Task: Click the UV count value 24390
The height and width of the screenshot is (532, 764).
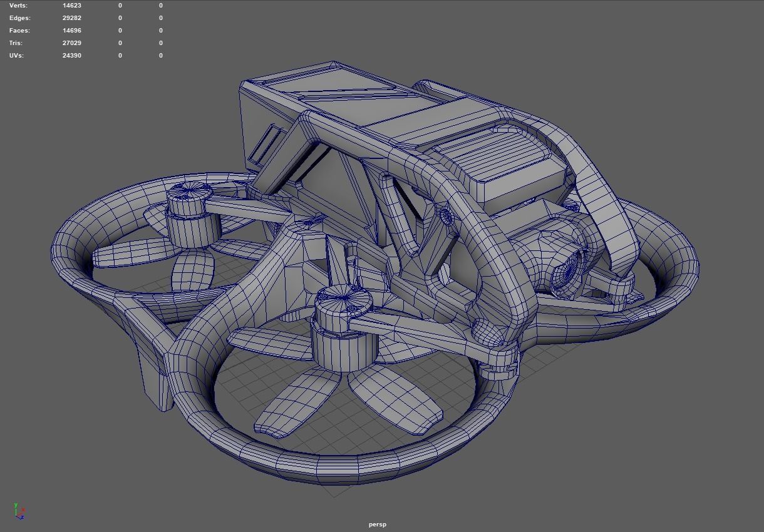Action: (72, 55)
